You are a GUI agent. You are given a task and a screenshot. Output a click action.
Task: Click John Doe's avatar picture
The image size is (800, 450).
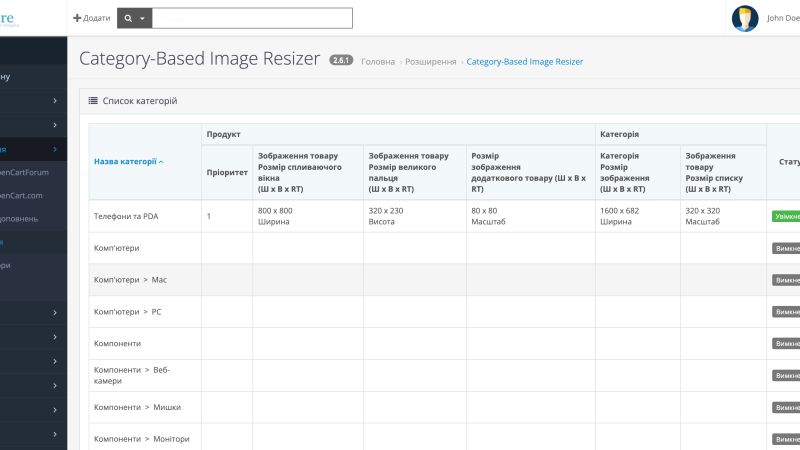click(744, 18)
